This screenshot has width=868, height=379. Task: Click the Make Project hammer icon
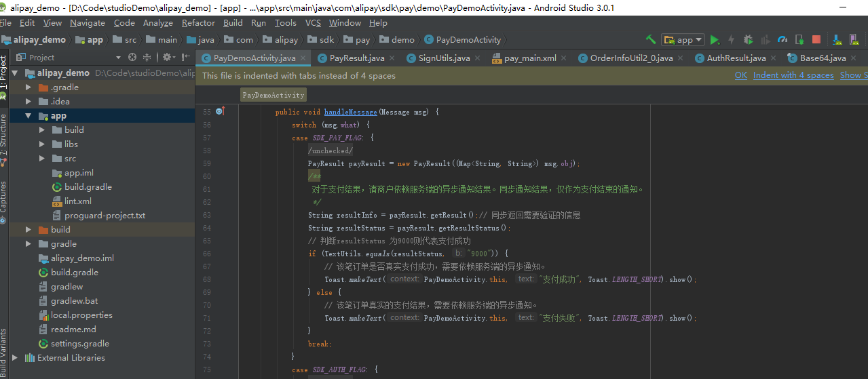[651, 39]
